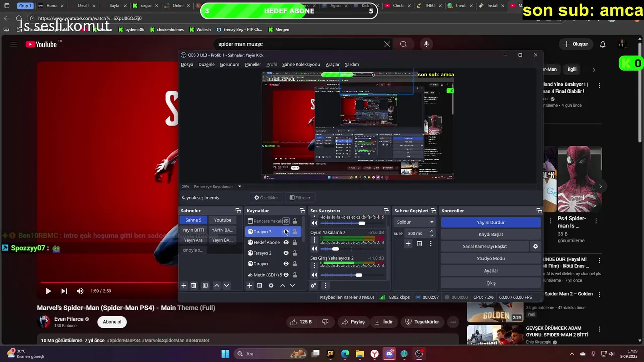Add a scene transition with plus icon
The width and height of the screenshot is (644, 362).
pyautogui.click(x=408, y=244)
